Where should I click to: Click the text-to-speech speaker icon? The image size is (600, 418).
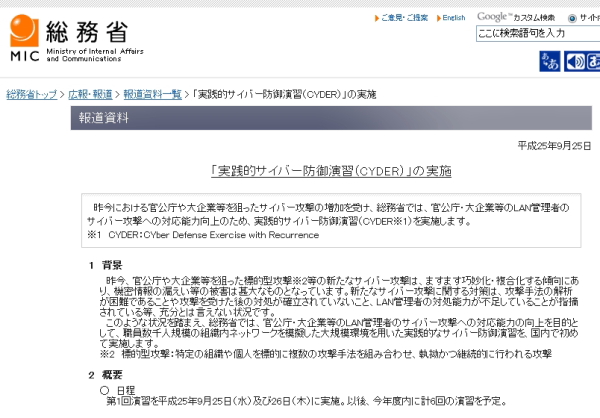(575, 62)
